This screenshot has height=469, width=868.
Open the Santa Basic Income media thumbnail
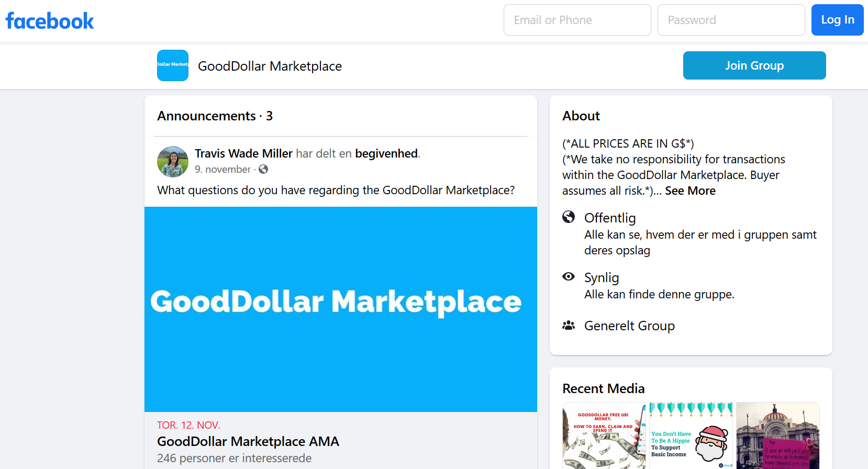click(x=691, y=435)
